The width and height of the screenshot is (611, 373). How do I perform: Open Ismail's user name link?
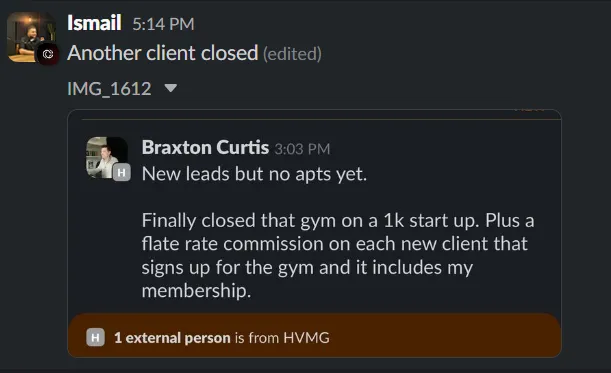[x=94, y=23]
